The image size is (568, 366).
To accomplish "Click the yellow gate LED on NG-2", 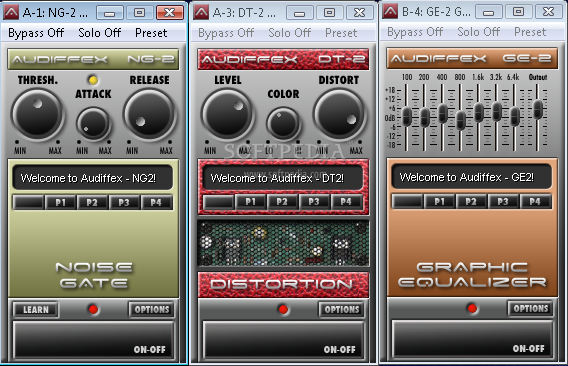I will click(x=93, y=80).
